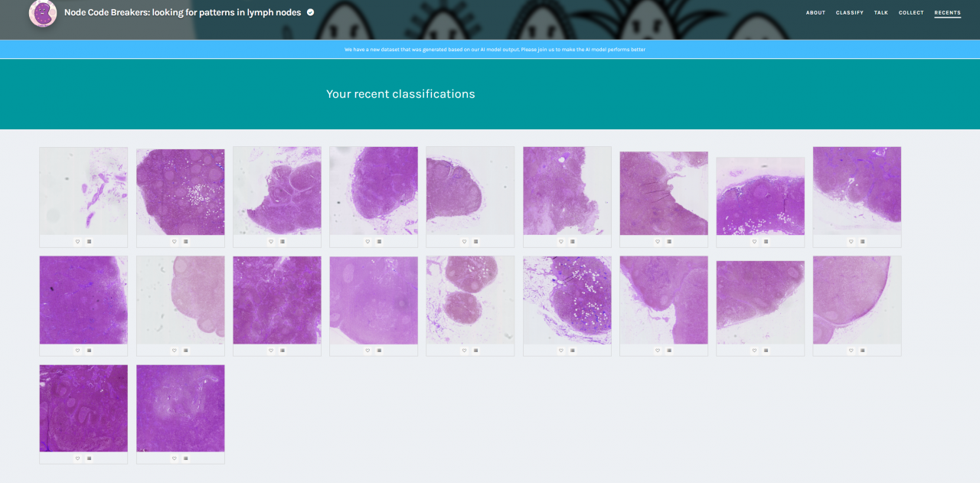Image resolution: width=980 pixels, height=483 pixels.
Task: Favorite the first subject in the top row
Action: click(x=77, y=241)
